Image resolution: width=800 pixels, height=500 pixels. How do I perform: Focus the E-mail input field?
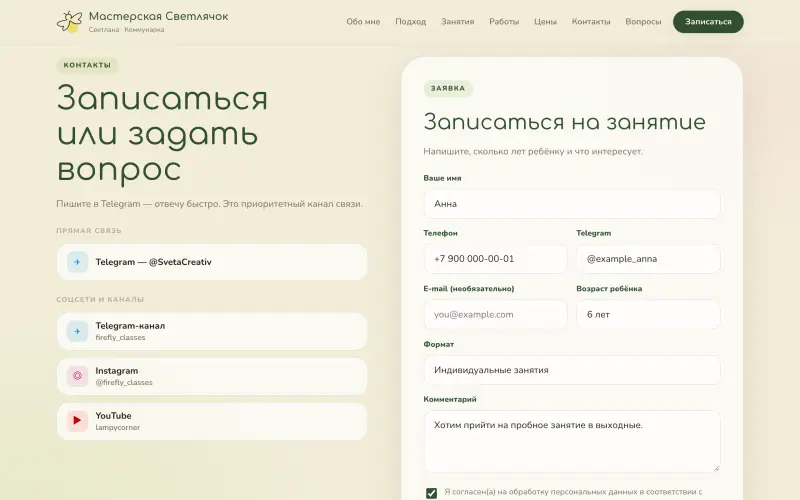495,314
